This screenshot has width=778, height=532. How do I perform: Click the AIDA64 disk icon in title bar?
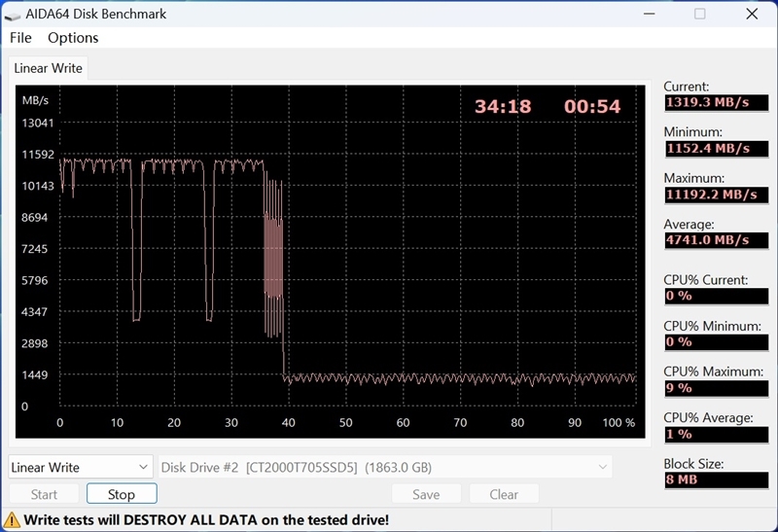coord(13,15)
